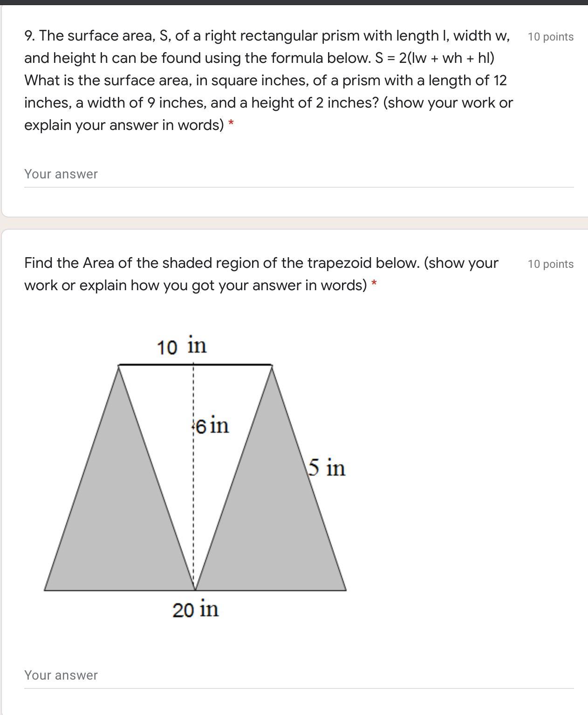Viewport: 588px width, 715px height.
Task: Click the '20 in' bottom base label
Action: point(195,609)
